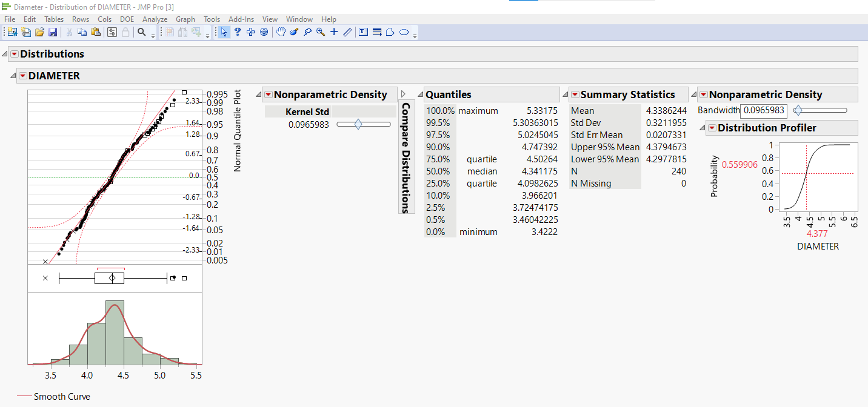This screenshot has width=868, height=407.
Task: Activate the Magnifier zoom tool
Action: (321, 32)
